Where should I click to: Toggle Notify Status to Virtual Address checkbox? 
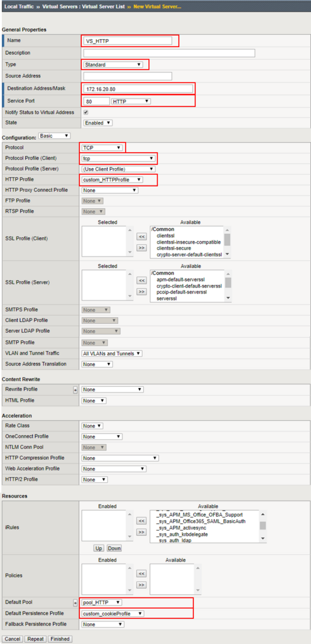coord(85,112)
